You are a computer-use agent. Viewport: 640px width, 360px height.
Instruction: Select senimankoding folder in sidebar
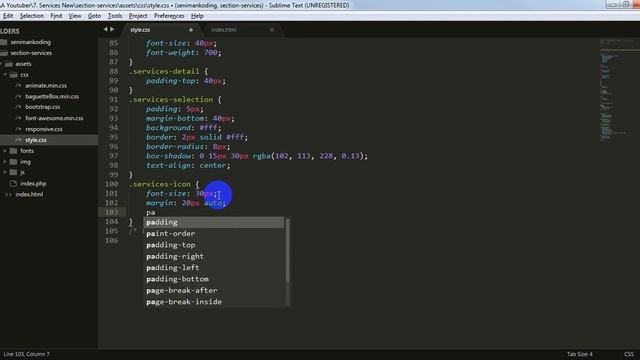(x=31, y=42)
